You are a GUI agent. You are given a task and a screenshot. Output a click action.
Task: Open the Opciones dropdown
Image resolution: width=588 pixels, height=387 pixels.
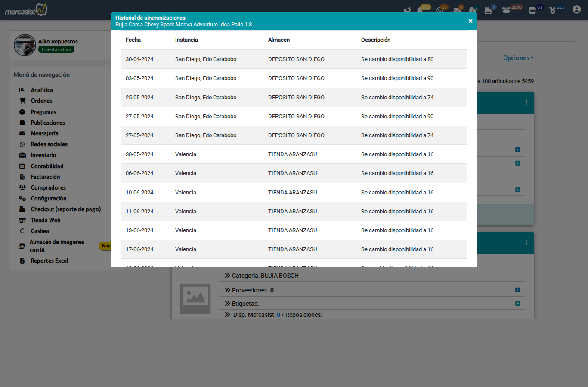click(518, 58)
